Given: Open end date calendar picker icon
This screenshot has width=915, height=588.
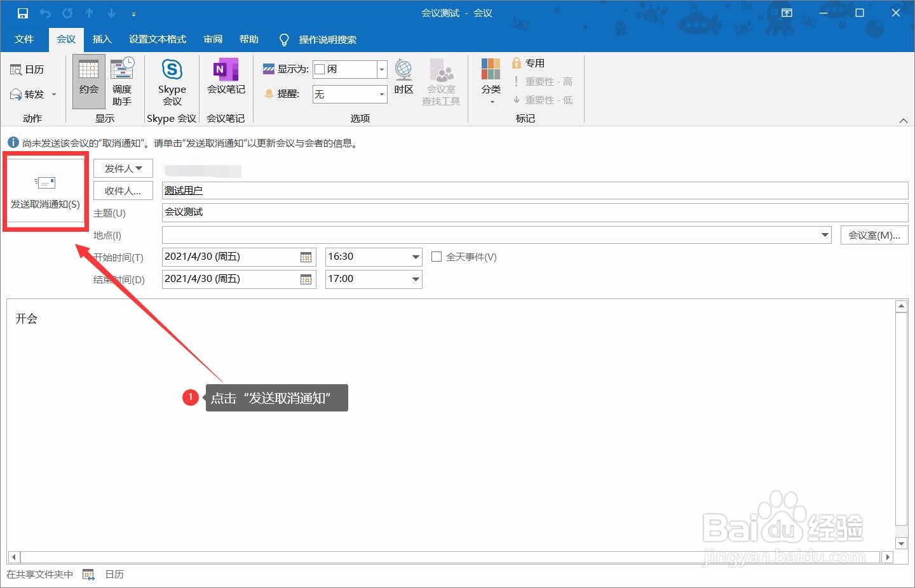Looking at the screenshot, I should point(306,279).
